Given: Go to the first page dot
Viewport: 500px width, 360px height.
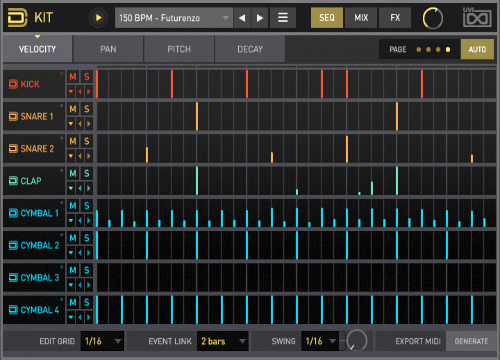Looking at the screenshot, I should coord(419,50).
